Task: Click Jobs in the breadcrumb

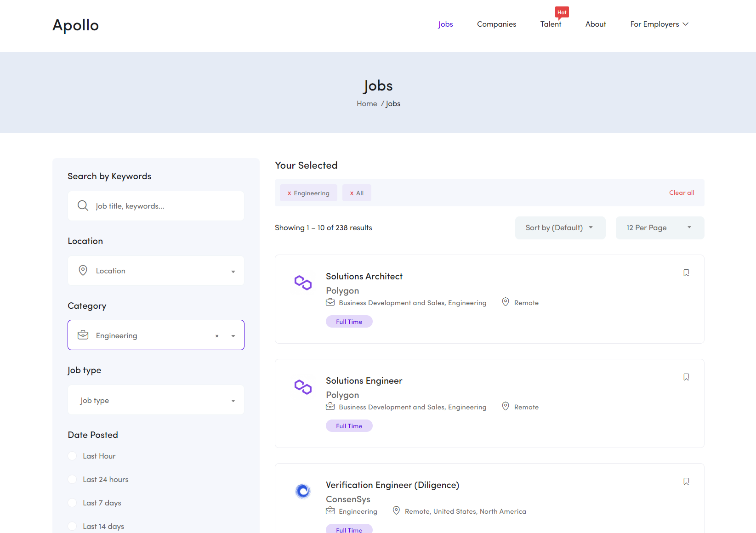Action: (393, 104)
